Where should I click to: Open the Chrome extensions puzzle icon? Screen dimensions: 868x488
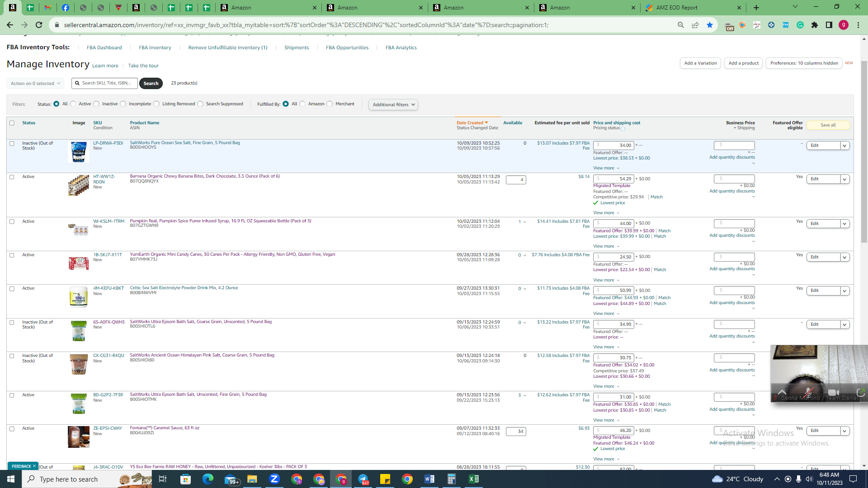(x=815, y=25)
